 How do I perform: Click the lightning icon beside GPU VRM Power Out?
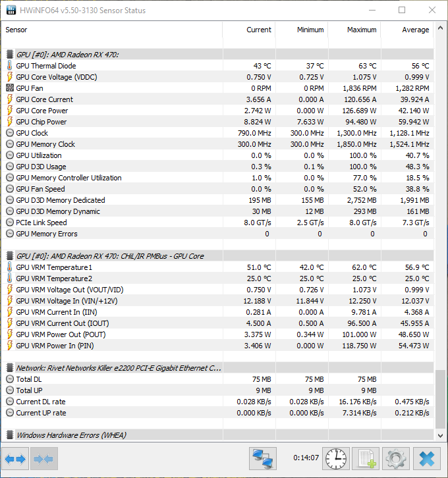coord(10,334)
